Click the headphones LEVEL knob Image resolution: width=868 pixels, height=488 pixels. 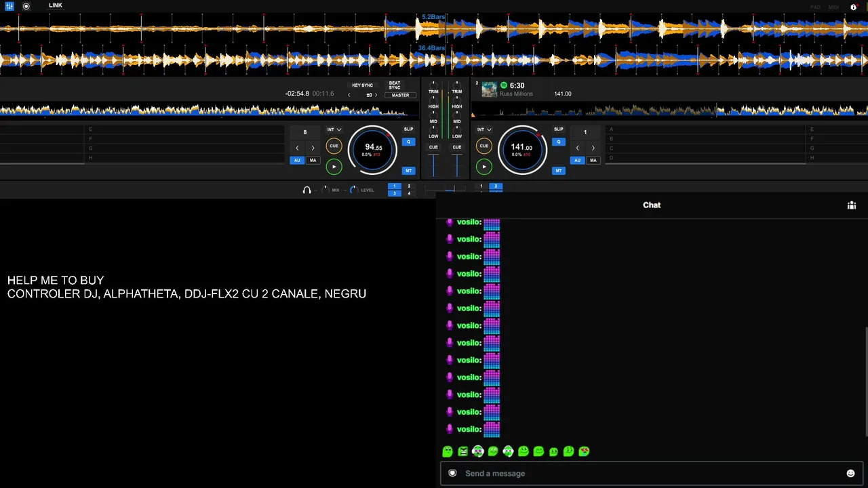coord(353,190)
